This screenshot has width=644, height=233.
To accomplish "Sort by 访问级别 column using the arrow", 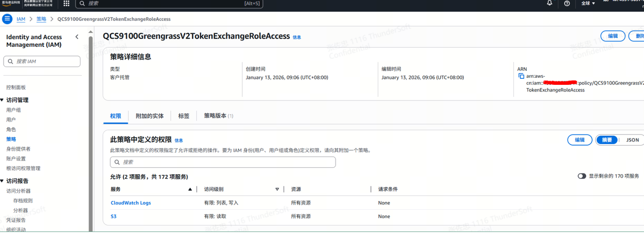I will coord(277,189).
